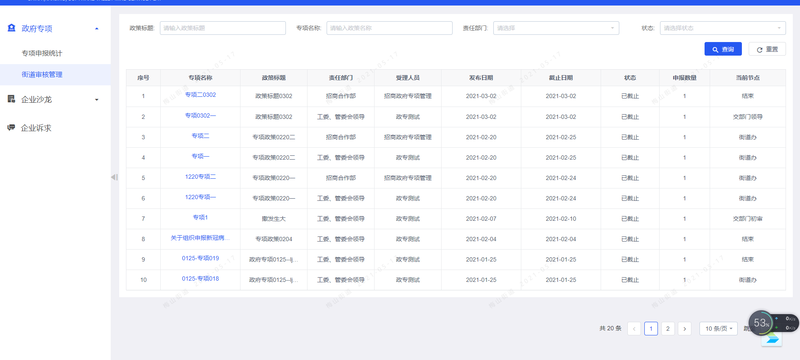Click the 受理人员 column header
This screenshot has width=800, height=360.
(408, 78)
